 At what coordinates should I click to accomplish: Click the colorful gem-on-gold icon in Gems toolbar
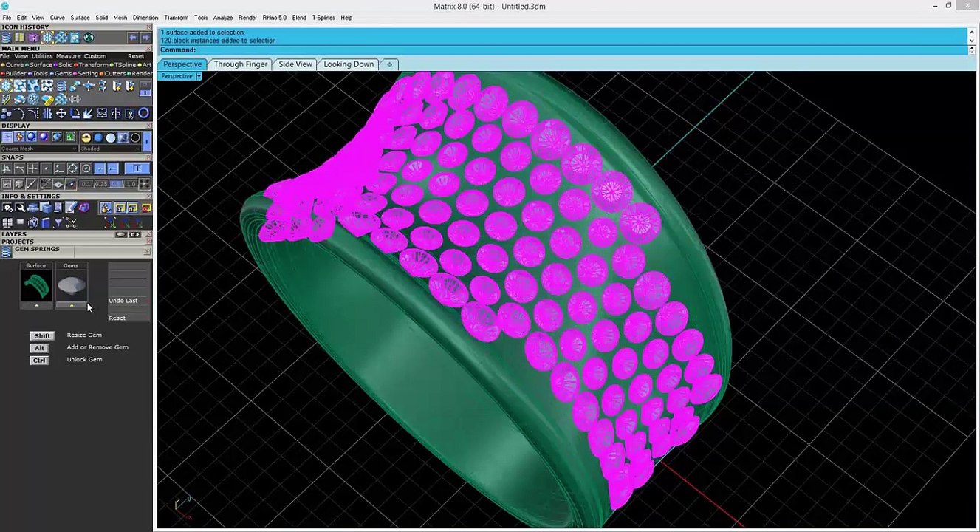tap(47, 99)
